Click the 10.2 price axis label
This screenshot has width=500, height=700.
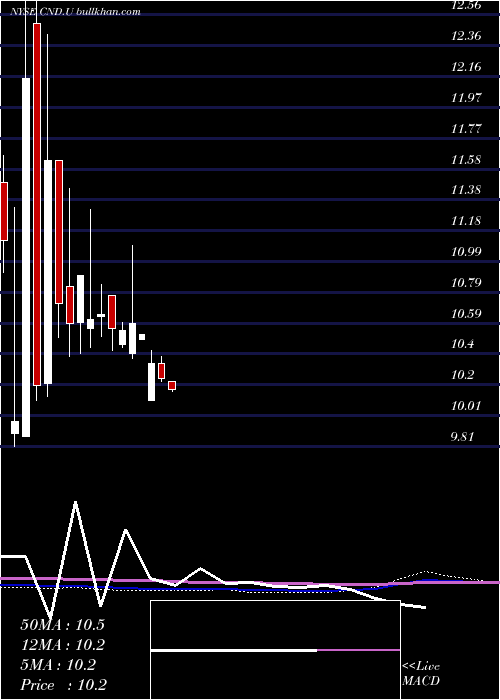tap(462, 375)
